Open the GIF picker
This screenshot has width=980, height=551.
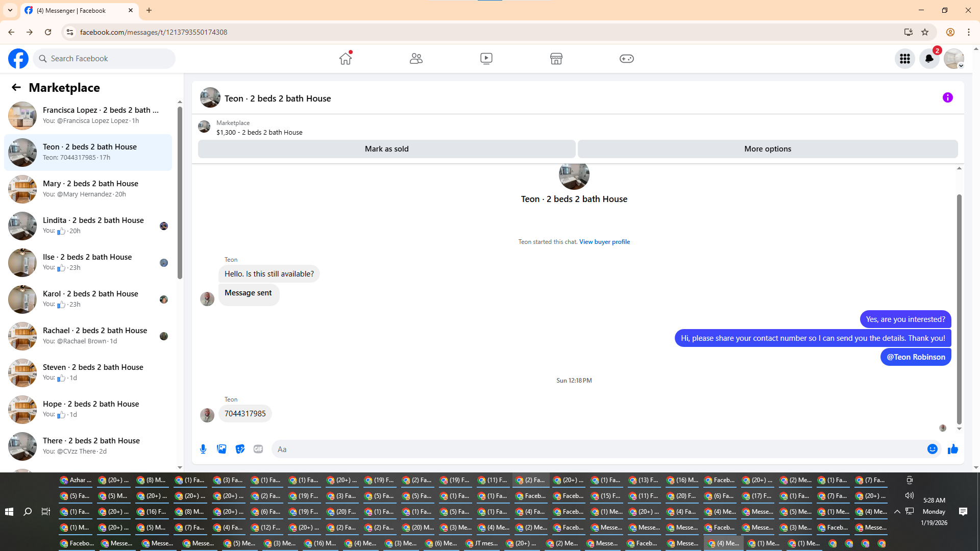258,449
